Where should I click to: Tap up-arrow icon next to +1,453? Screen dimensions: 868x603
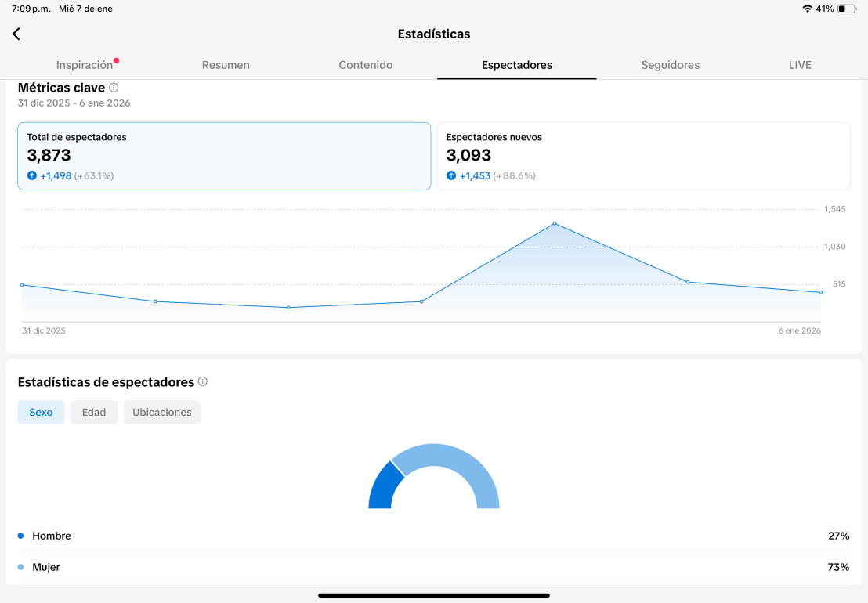pyautogui.click(x=451, y=175)
